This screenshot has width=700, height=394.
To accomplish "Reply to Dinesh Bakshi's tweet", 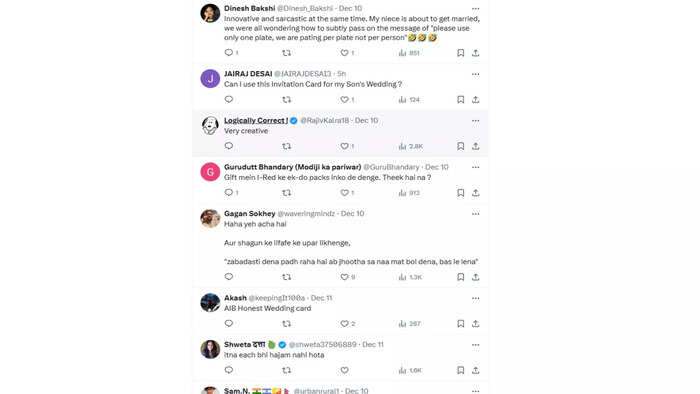I will tap(229, 53).
